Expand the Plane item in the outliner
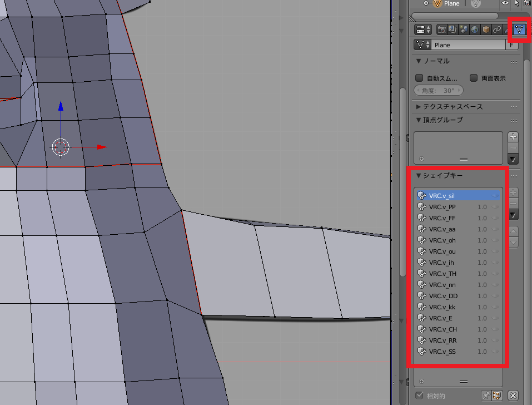 coord(426,3)
